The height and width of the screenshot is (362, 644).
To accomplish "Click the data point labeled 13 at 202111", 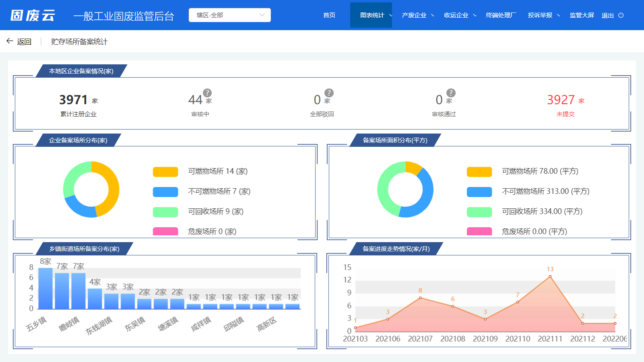I will [x=550, y=276].
